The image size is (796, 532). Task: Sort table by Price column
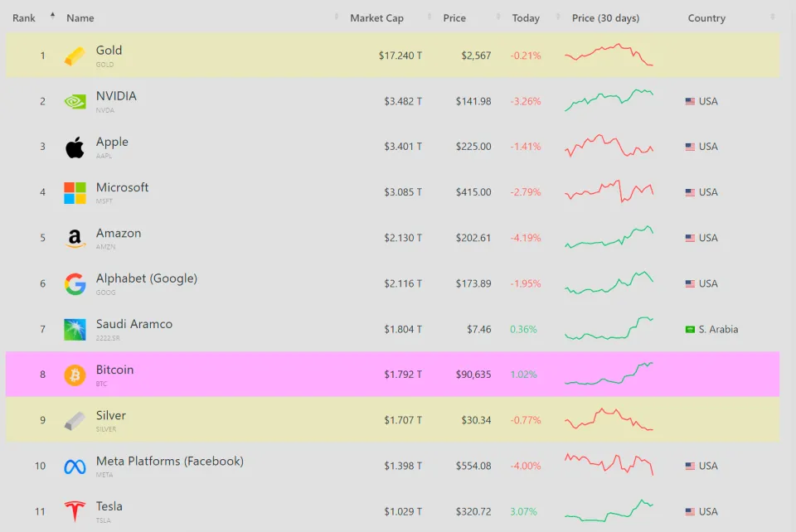pos(454,17)
